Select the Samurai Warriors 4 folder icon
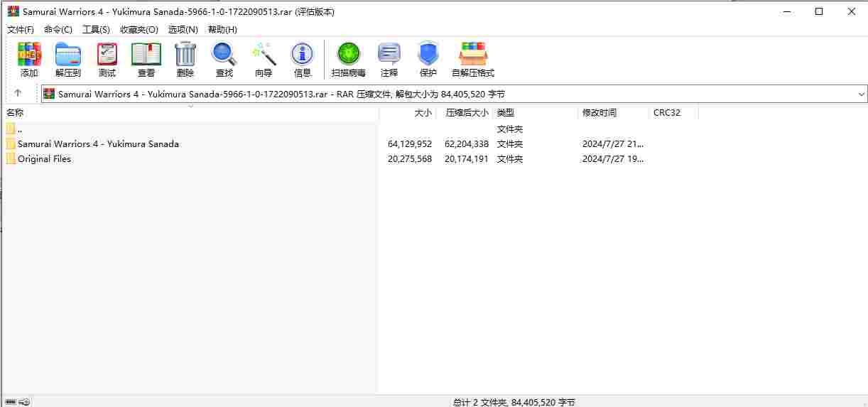This screenshot has width=868, height=407. click(11, 143)
